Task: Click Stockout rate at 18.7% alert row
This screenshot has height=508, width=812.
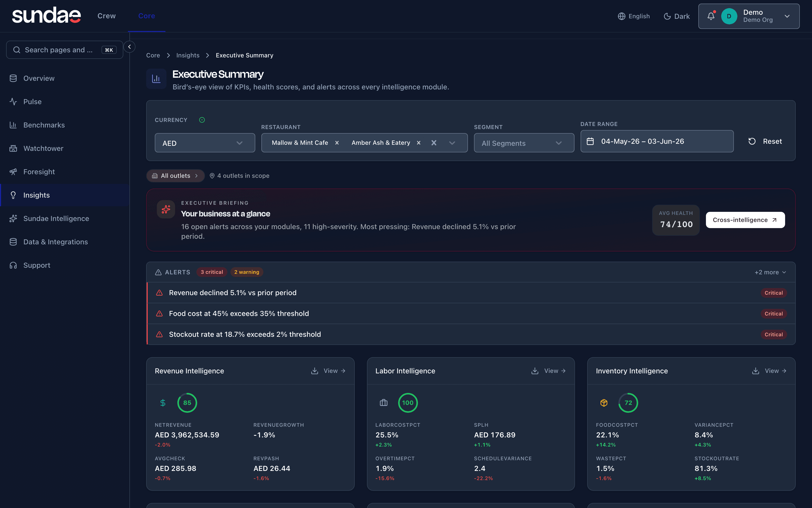Action: point(471,334)
